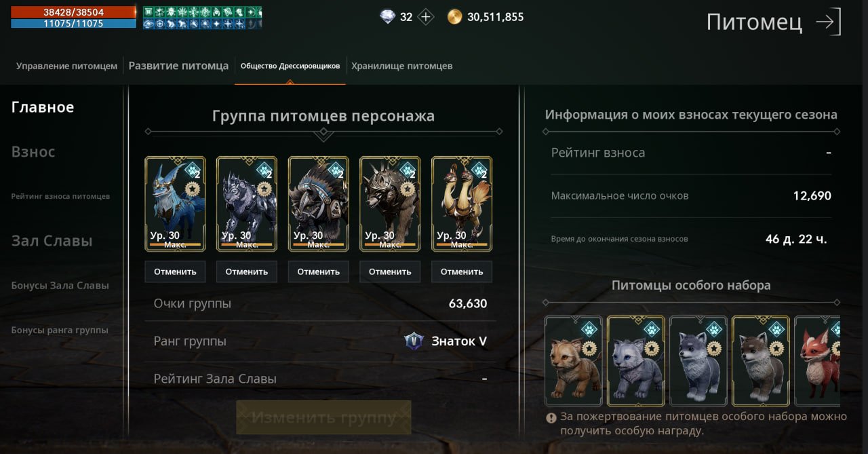
Task: Click the exit arrow icon beside Питомец
Action: [x=828, y=22]
